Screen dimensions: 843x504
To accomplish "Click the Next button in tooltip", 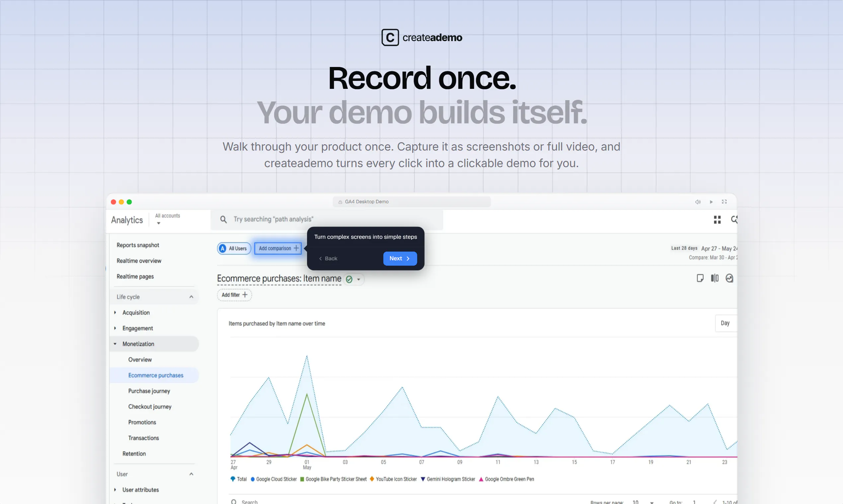I will [400, 258].
